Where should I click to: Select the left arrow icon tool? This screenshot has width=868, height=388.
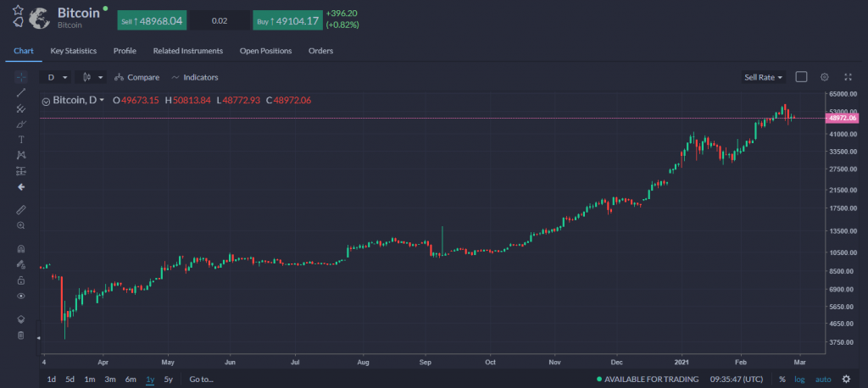pyautogui.click(x=21, y=187)
